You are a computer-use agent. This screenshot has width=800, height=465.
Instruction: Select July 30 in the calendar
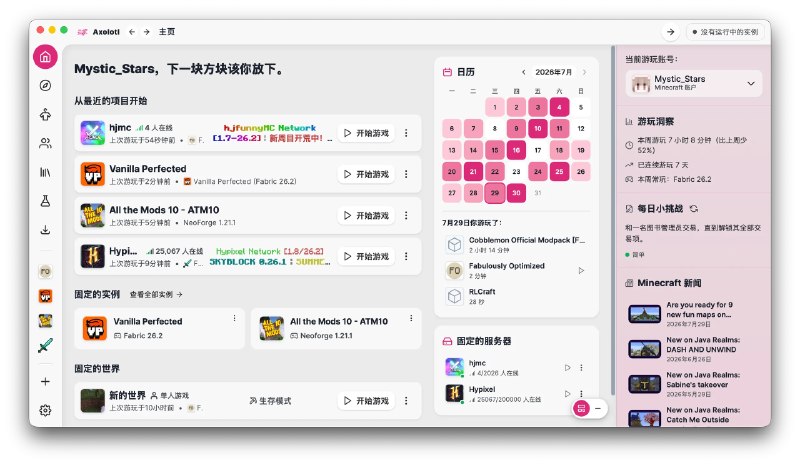pyautogui.click(x=516, y=193)
